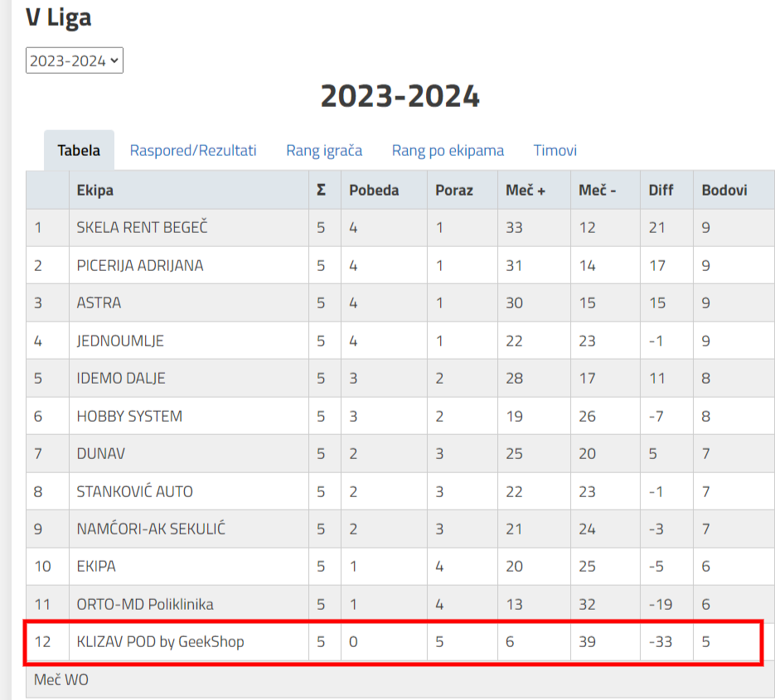Image resolution: width=775 pixels, height=700 pixels.
Task: Open STANKOVIĆ AUTO team entry
Action: coord(134,491)
